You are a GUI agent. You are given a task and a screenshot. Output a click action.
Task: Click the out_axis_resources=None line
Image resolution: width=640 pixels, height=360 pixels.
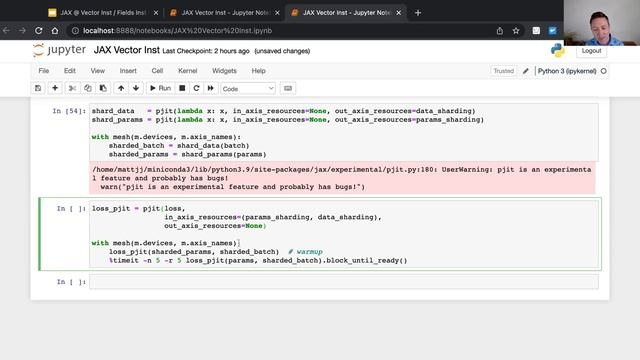215,226
